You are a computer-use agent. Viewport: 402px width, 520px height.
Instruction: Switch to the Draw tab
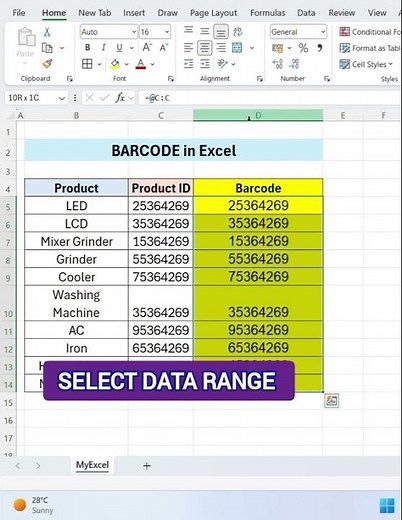(x=167, y=13)
